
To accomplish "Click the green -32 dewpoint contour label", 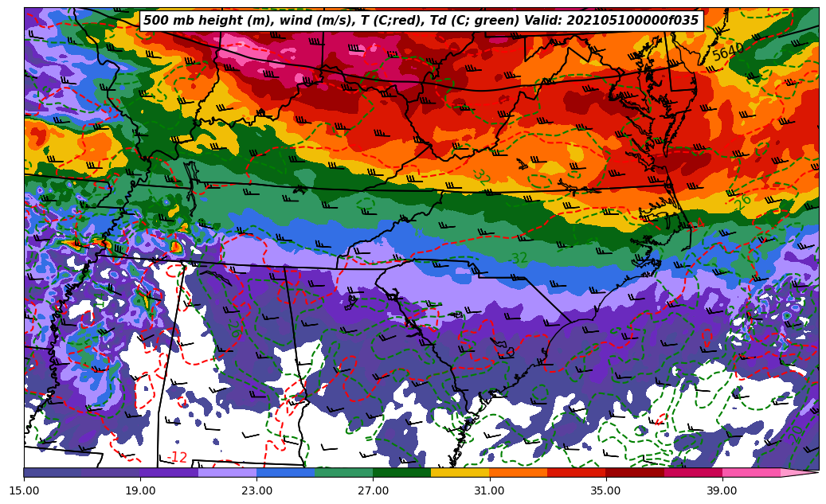I will 518,259.
